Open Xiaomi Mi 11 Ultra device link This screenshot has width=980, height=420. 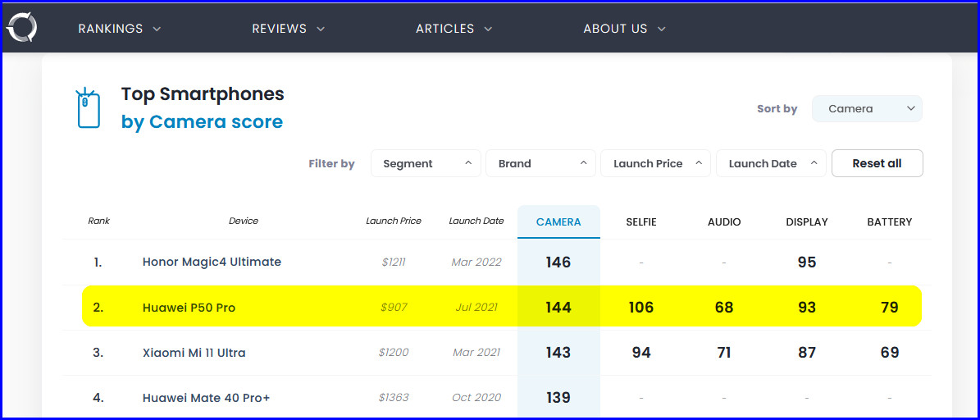pos(194,353)
